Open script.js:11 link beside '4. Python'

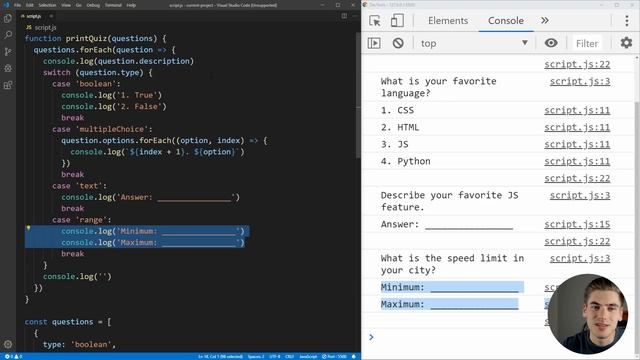click(577, 161)
